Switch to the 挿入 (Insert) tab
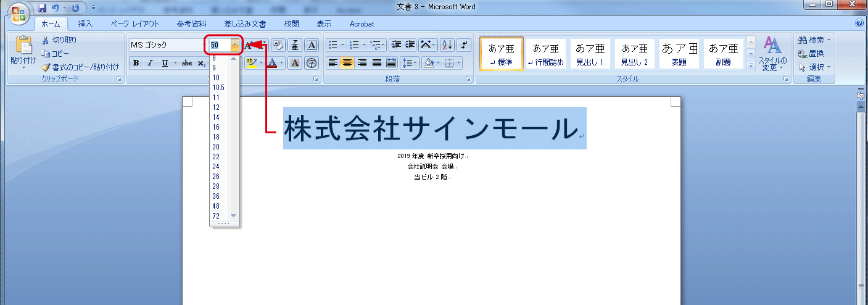868x305 pixels. click(x=86, y=24)
